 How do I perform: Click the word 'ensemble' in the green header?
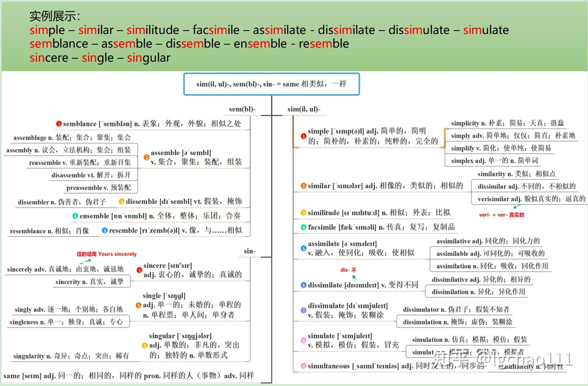click(260, 44)
